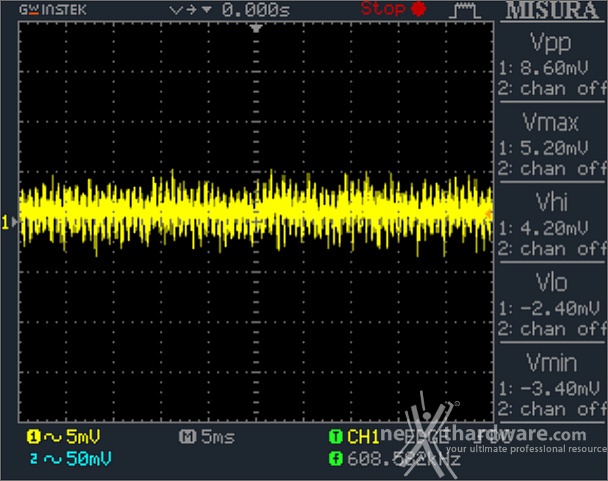Click the trigger position marker at top center
The height and width of the screenshot is (481, 608).
click(x=256, y=28)
